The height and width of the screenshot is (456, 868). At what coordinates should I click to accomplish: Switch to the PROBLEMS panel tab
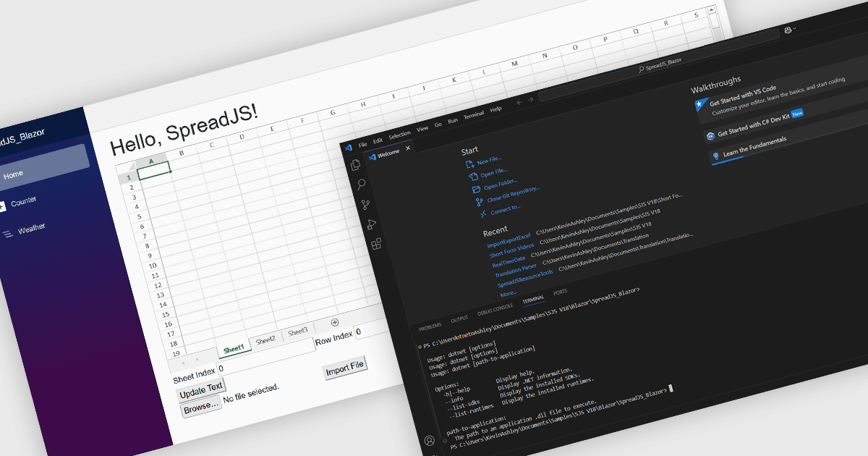(430, 327)
